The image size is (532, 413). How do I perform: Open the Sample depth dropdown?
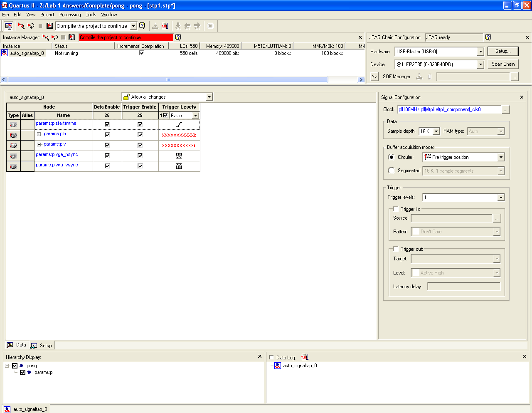(x=436, y=131)
